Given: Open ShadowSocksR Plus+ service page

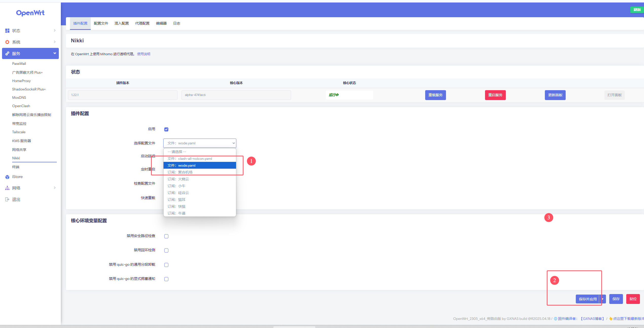Looking at the screenshot, I should pyautogui.click(x=29, y=89).
